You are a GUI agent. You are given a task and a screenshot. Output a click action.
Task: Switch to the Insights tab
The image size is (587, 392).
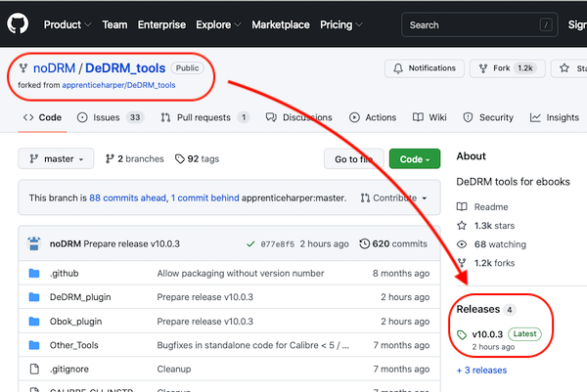coord(555,117)
